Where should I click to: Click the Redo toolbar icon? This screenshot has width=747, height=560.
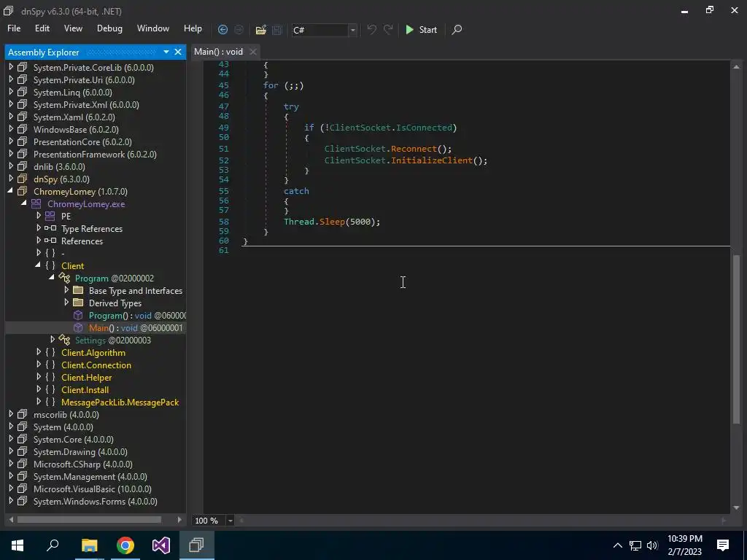coord(388,29)
